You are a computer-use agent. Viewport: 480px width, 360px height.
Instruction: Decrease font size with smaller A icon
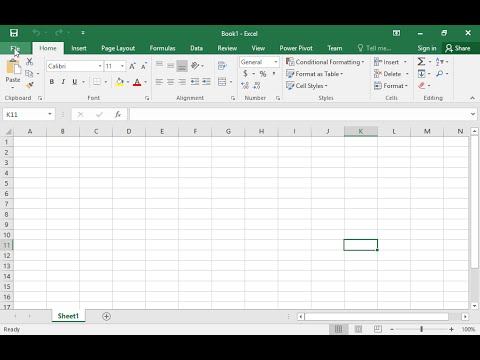[x=144, y=66]
